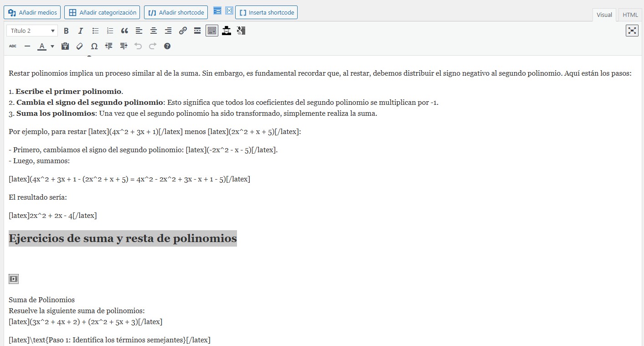The image size is (644, 346).
Task: Apply blockquote formatting
Action: pos(124,31)
